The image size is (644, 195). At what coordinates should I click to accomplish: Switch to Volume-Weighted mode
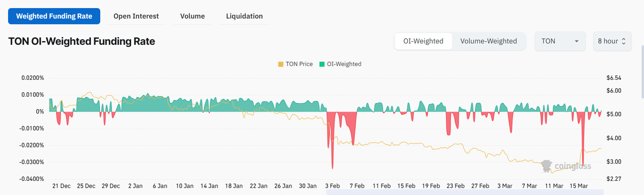coord(488,41)
